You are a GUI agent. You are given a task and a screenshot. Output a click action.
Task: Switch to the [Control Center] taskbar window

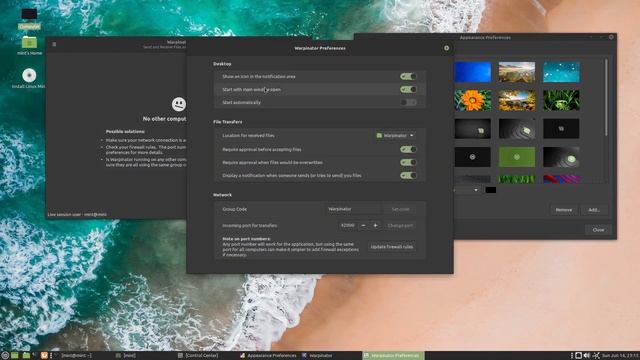(x=201, y=356)
